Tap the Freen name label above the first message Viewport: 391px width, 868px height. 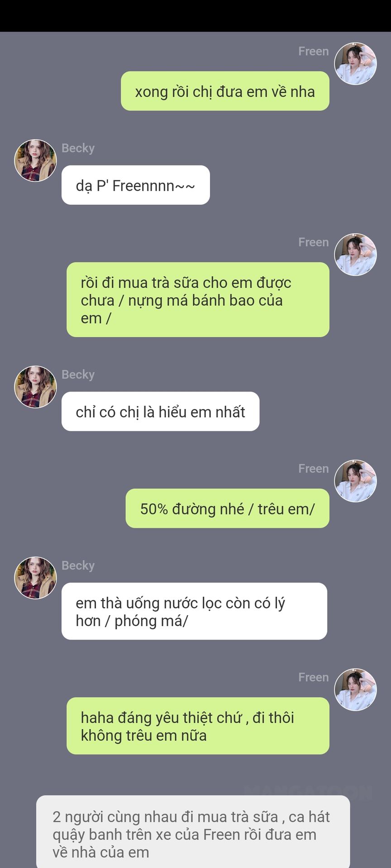click(313, 51)
